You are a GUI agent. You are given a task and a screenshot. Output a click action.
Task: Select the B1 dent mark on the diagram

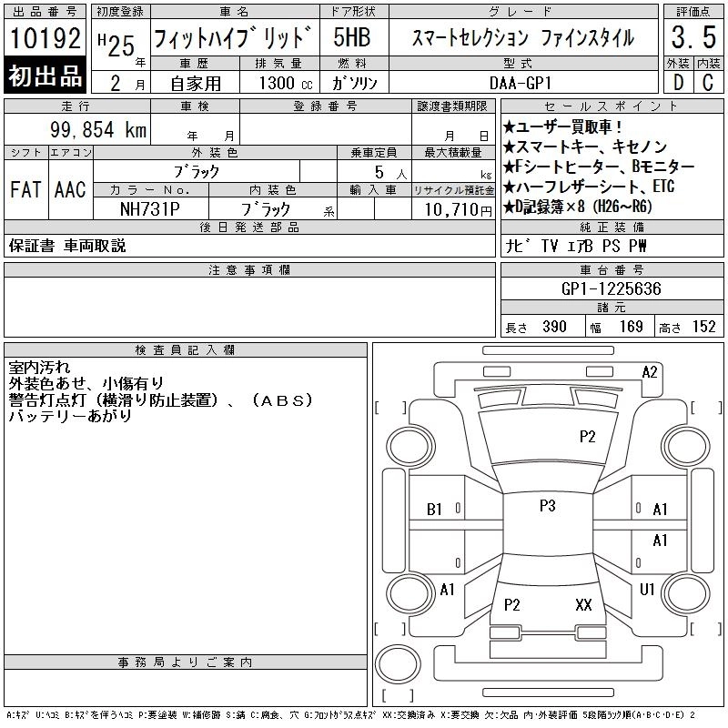[435, 510]
